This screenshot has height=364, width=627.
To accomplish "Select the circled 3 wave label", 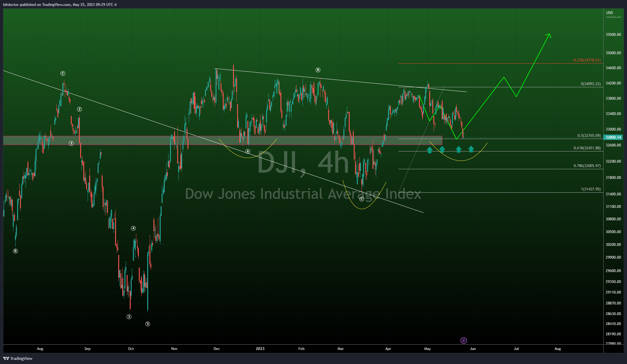I will click(x=129, y=317).
